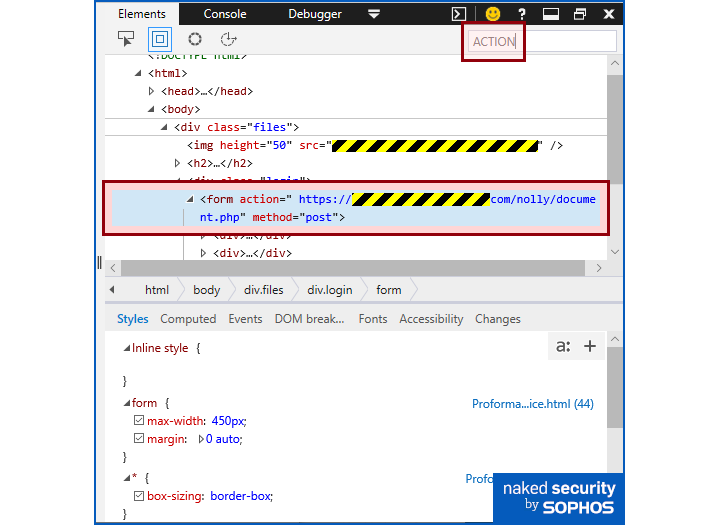Screen dimensions: 720x525
Task: Select the img height 50 element line
Action: tap(374, 146)
